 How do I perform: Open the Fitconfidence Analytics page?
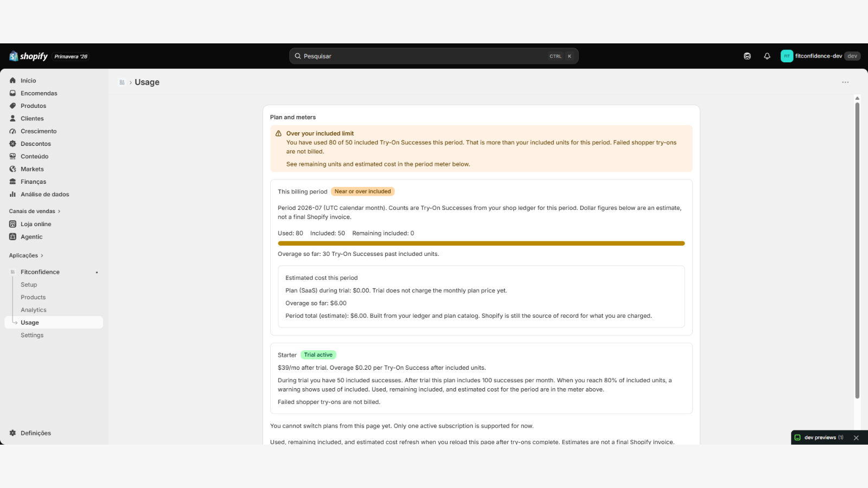point(34,310)
